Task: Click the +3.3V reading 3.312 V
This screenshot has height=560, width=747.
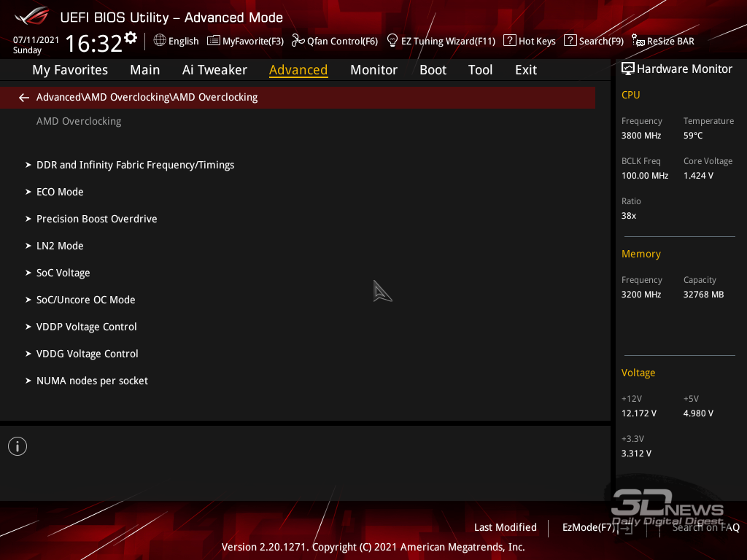Action: [x=636, y=453]
